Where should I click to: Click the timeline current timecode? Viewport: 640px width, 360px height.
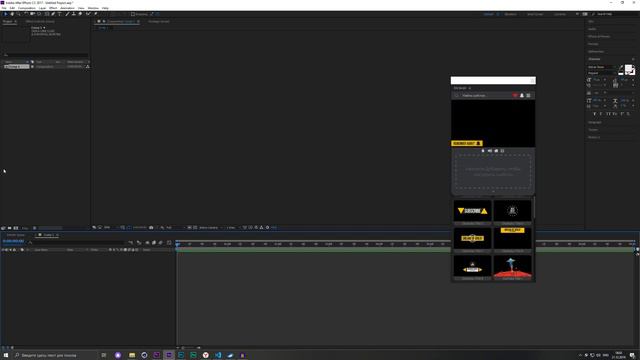(x=13, y=241)
